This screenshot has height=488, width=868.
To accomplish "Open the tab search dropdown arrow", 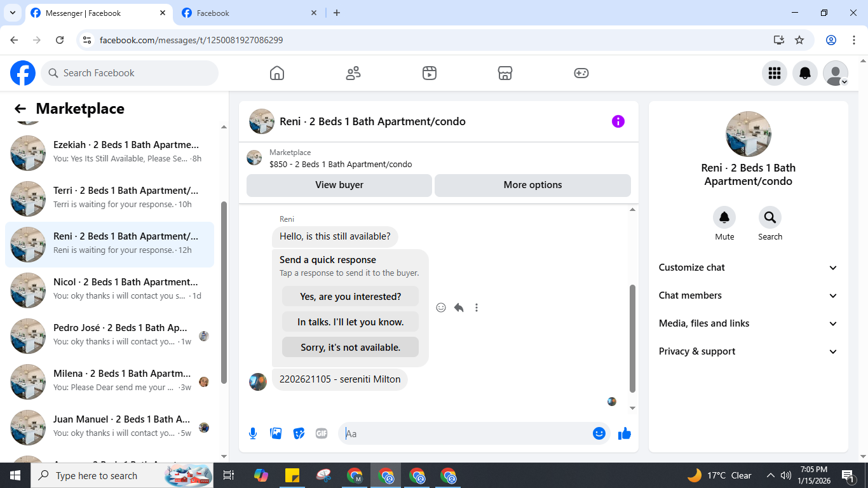I will point(12,13).
